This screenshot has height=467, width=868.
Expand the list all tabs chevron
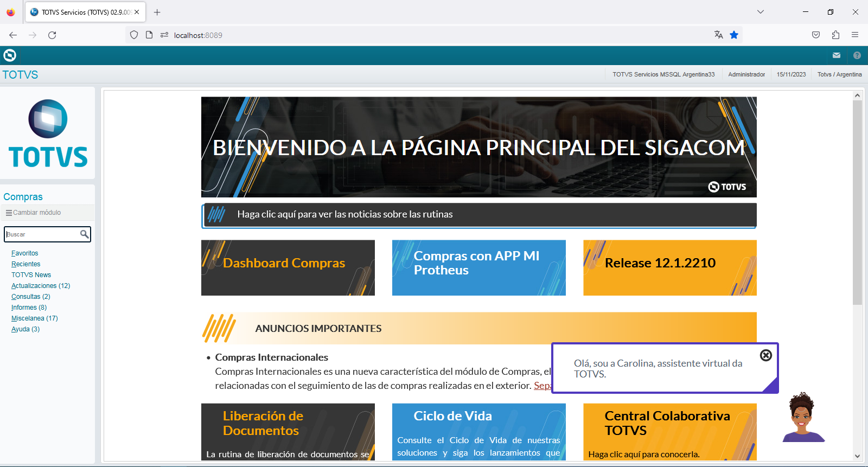pos(761,12)
